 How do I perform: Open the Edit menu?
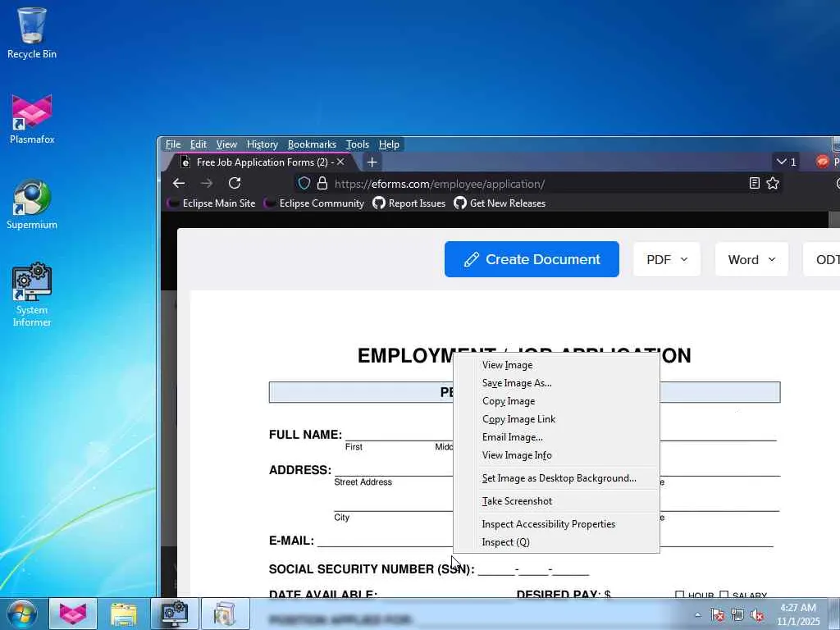[199, 144]
